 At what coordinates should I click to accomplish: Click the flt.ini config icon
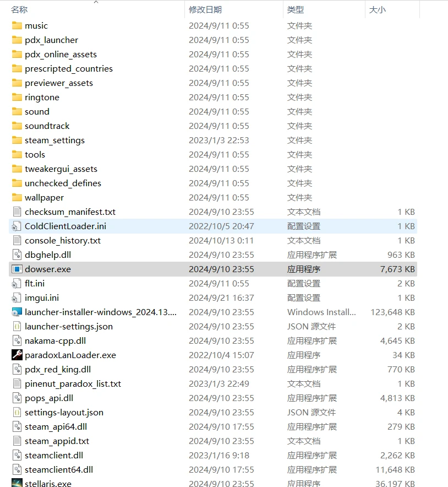tap(17, 283)
